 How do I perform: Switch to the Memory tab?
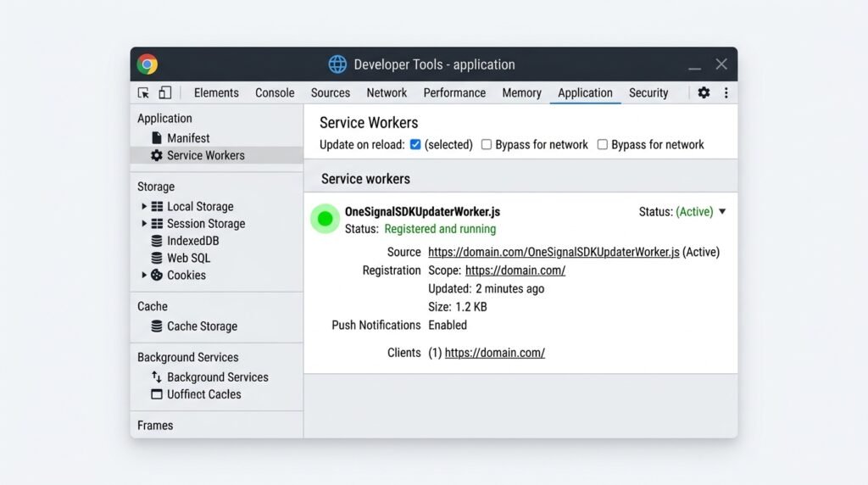coord(521,93)
